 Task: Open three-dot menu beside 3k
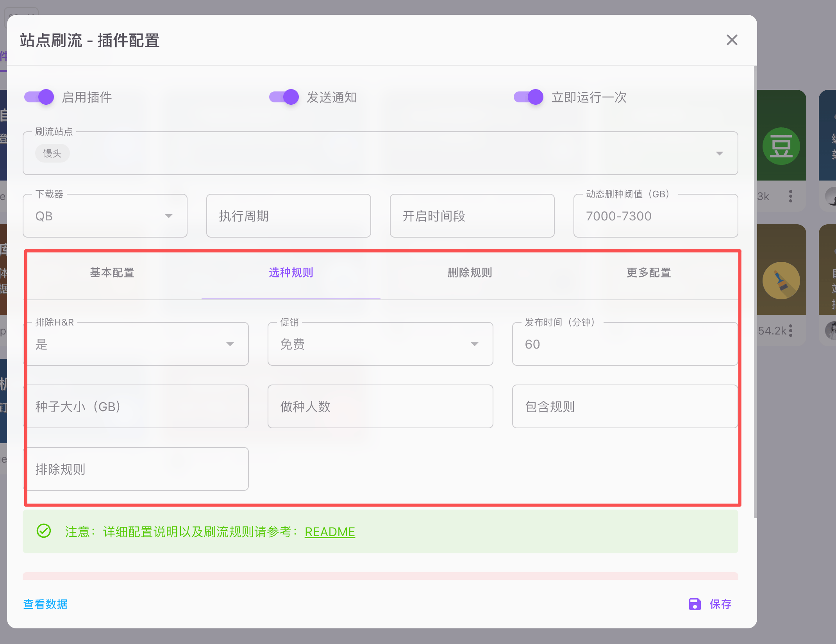pos(791,196)
